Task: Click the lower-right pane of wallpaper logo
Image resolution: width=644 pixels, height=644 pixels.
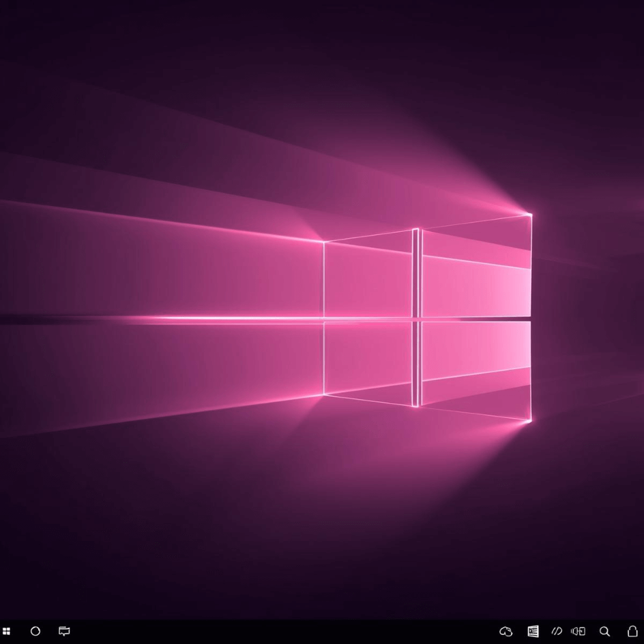Action: point(475,364)
